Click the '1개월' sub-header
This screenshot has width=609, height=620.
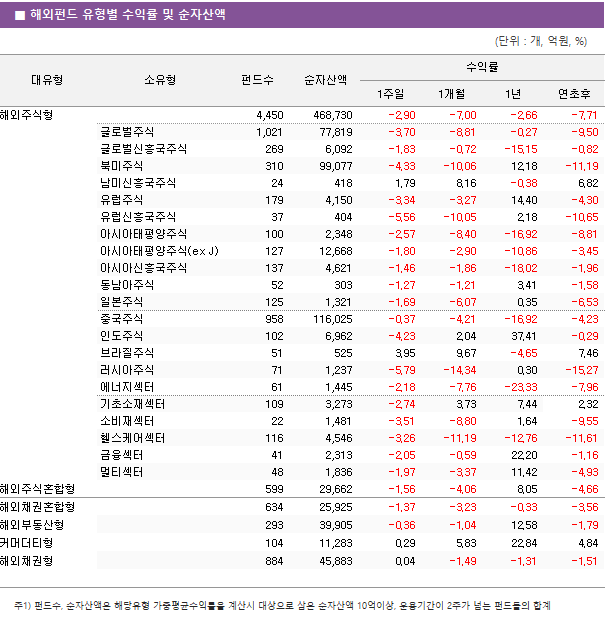point(451,94)
